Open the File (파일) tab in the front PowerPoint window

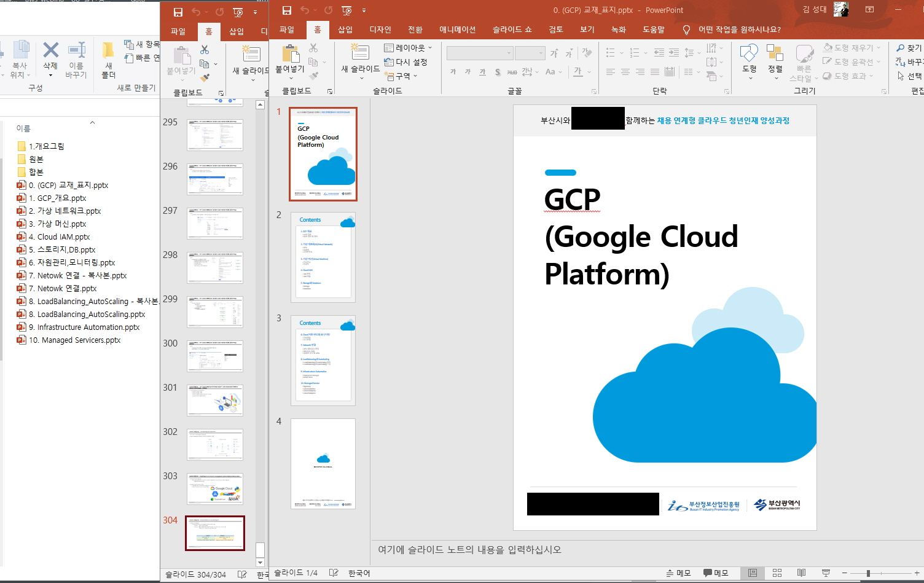coord(287,29)
